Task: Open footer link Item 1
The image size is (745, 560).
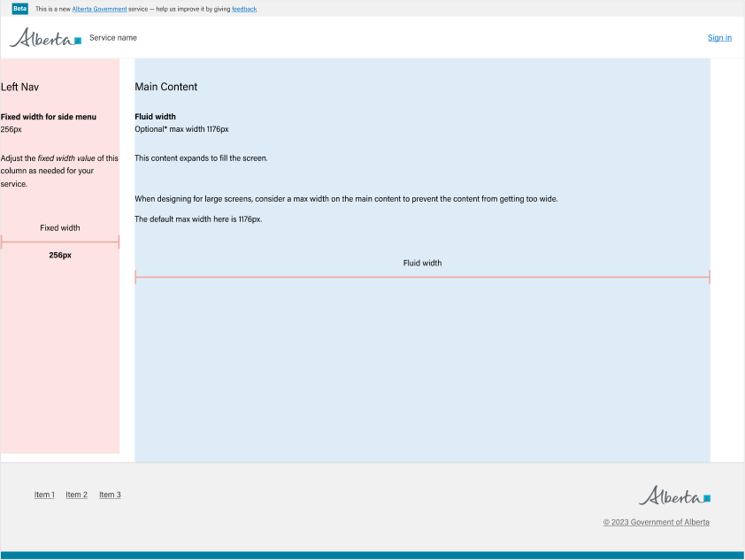Action: [x=44, y=495]
